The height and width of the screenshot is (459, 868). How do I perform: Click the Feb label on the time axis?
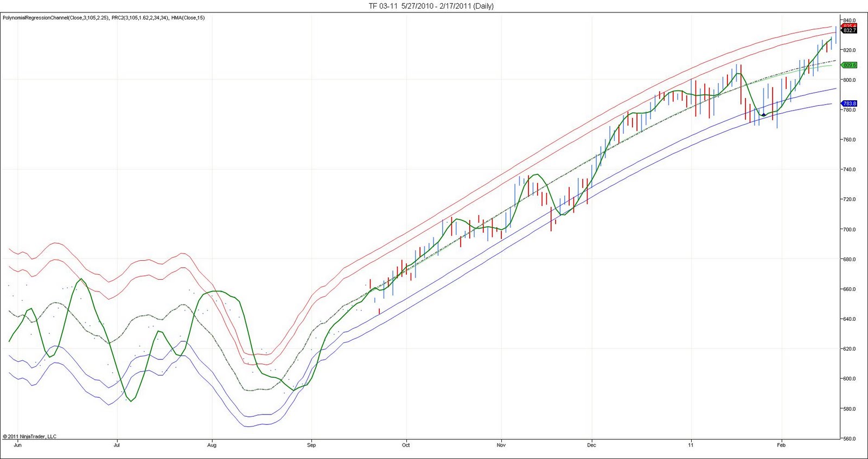tap(781, 445)
